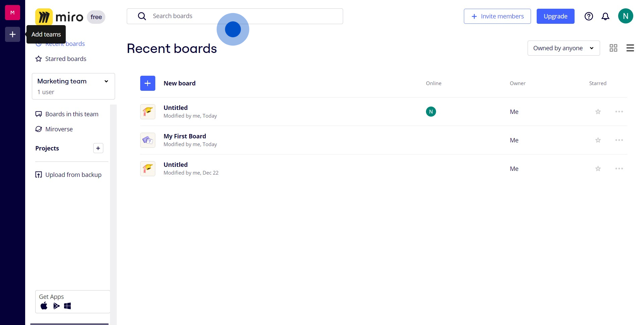Switch to grid view layout
The image size is (644, 325).
click(613, 48)
